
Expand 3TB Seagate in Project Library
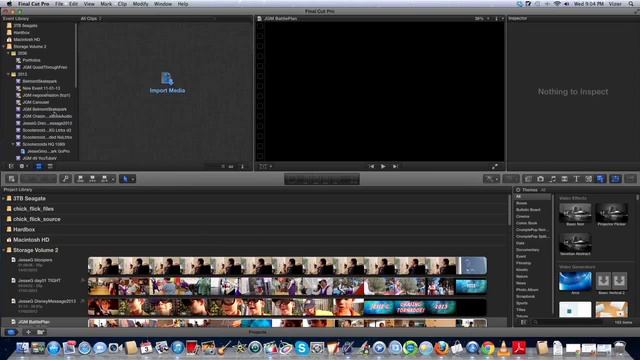click(x=4, y=198)
